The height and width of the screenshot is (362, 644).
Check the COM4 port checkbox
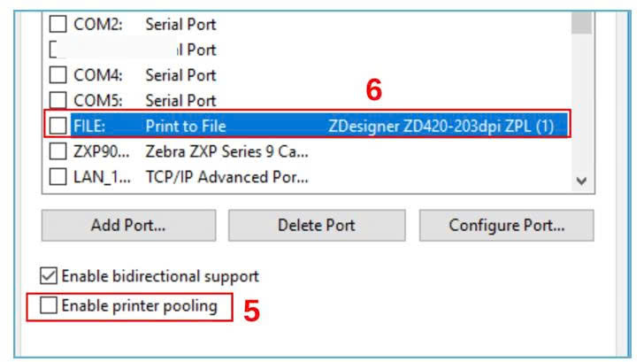point(57,75)
